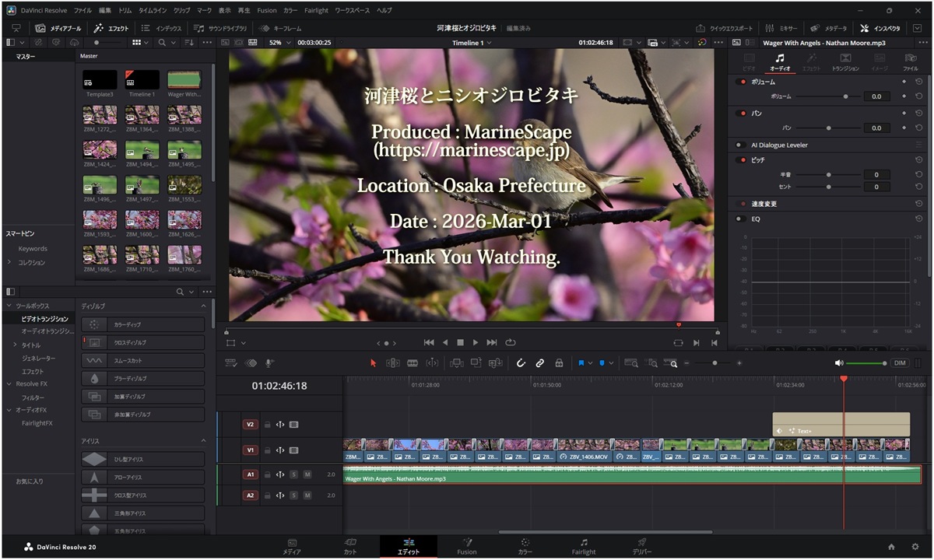Screen dimensions: 934x560
Task: Open the 52% viewer zoom dropdown
Action: [x=279, y=43]
